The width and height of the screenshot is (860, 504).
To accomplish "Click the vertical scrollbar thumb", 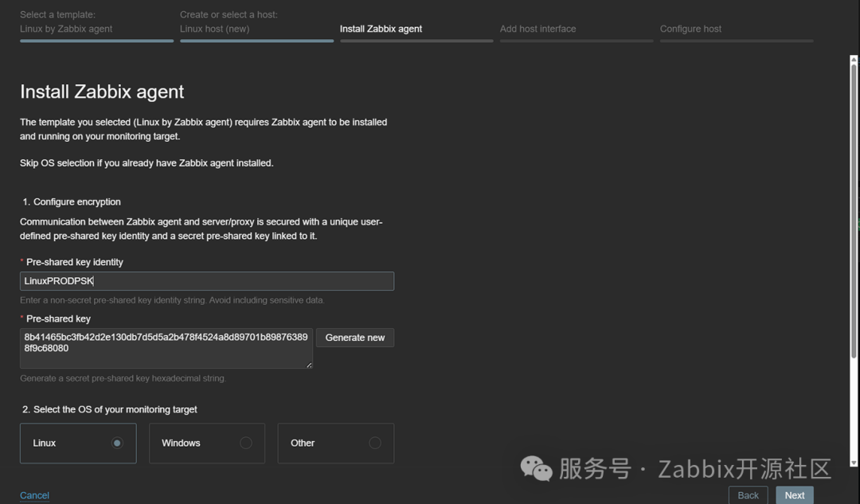I will (x=854, y=211).
